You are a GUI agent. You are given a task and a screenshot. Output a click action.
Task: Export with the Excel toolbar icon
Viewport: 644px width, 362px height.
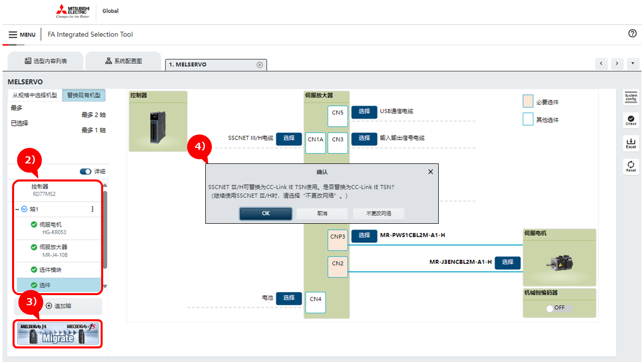[x=631, y=143]
